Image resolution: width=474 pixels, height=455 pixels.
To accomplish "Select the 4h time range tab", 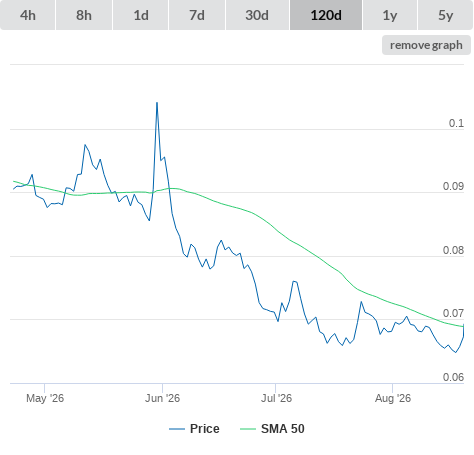I will [28, 15].
